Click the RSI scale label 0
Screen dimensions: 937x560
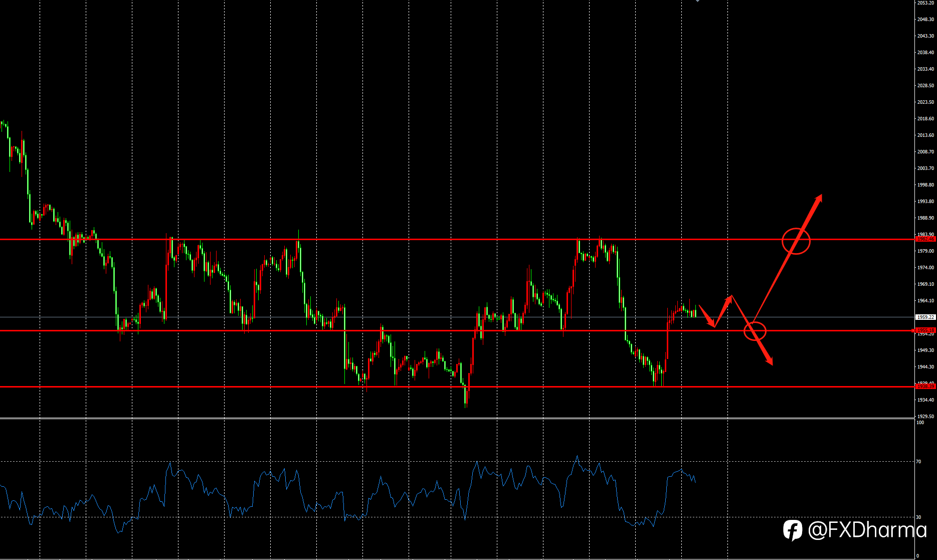(918, 556)
